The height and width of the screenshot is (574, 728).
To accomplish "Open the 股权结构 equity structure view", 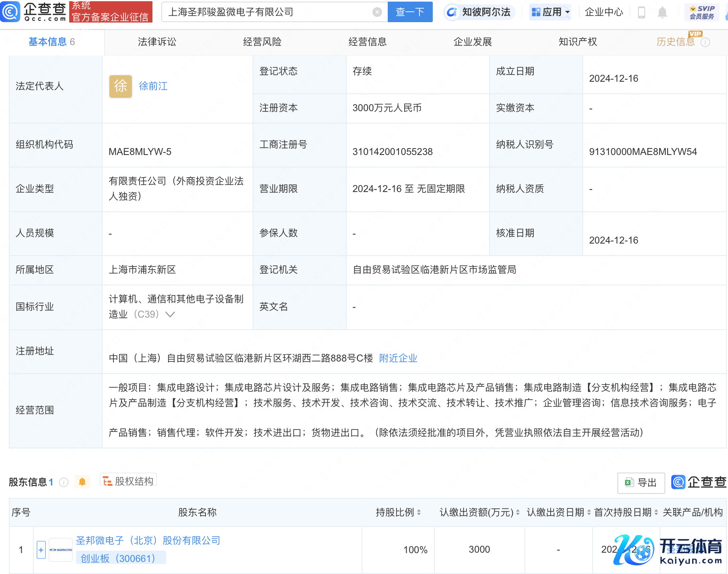I will pos(128,481).
